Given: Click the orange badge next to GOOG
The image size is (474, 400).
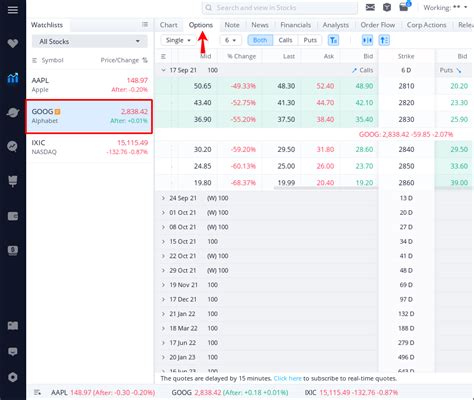Looking at the screenshot, I should point(57,112).
